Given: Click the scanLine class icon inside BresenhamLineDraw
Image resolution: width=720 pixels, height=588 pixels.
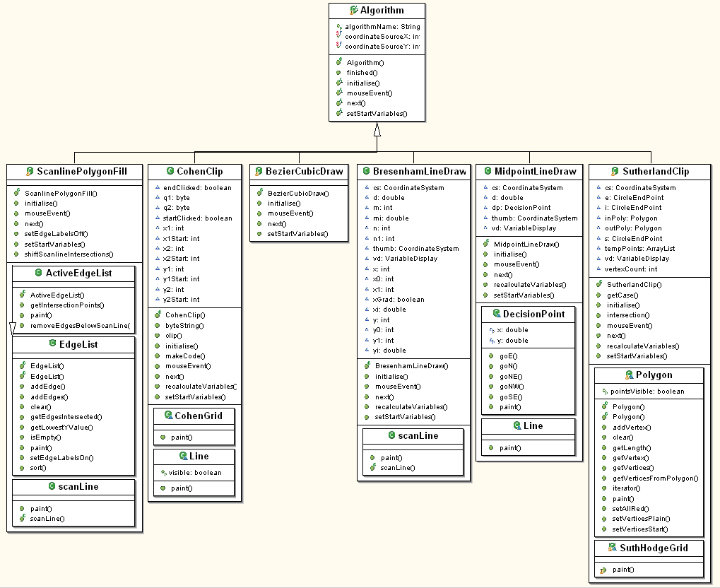Looking at the screenshot, I should (391, 435).
